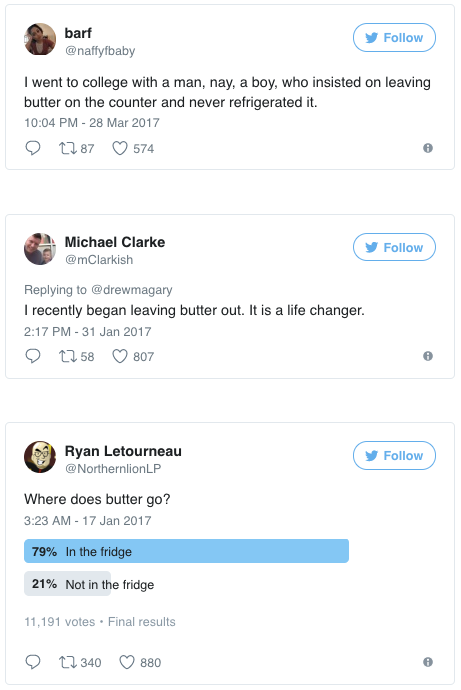Visit the @NorthernlionLP handle
461x690 pixels.
(113, 469)
